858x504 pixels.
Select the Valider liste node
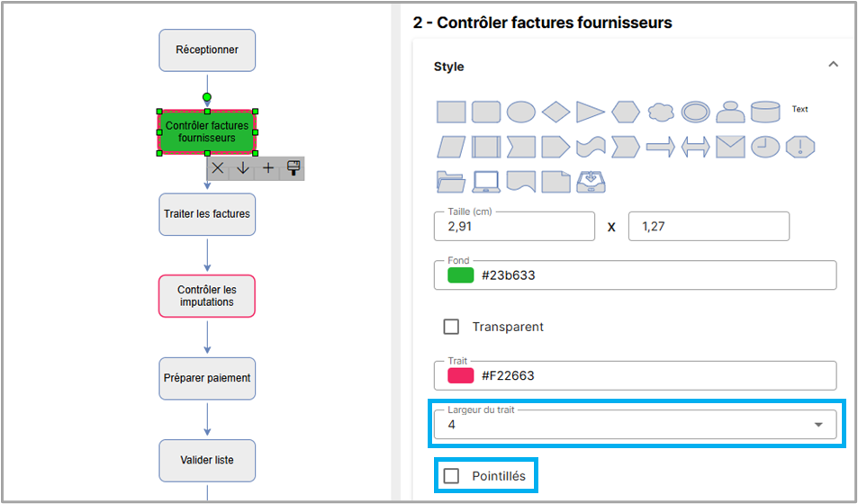pyautogui.click(x=207, y=460)
